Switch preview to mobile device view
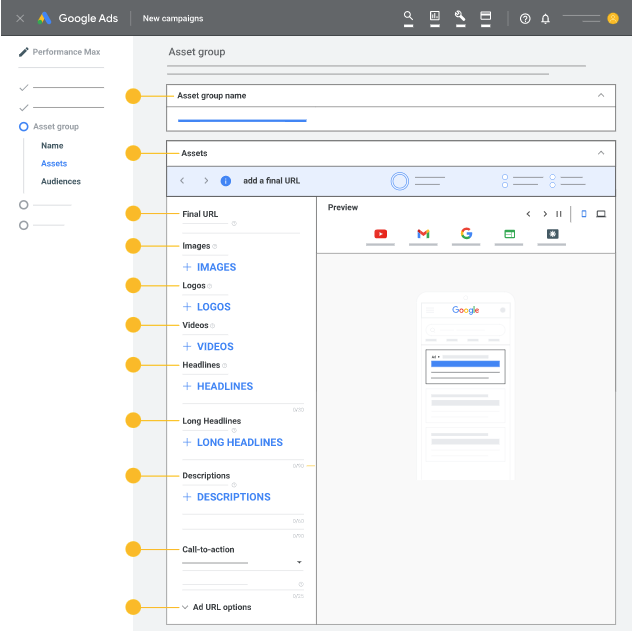 point(584,214)
